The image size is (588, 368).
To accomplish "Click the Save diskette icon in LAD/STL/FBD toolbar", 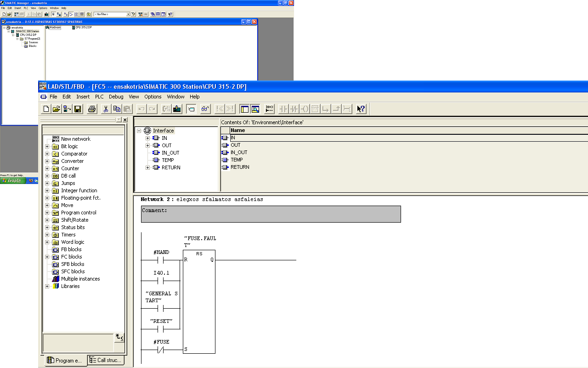I will pos(78,109).
